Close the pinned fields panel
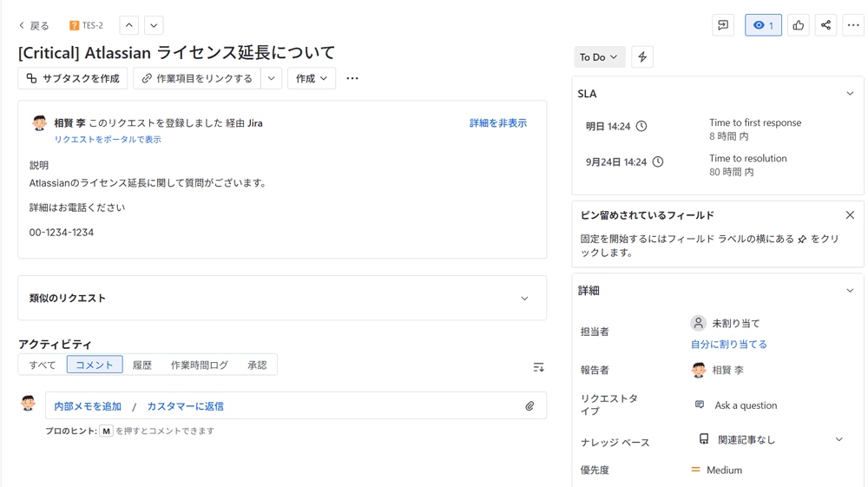Viewport: 868px width, 487px height. [x=850, y=215]
